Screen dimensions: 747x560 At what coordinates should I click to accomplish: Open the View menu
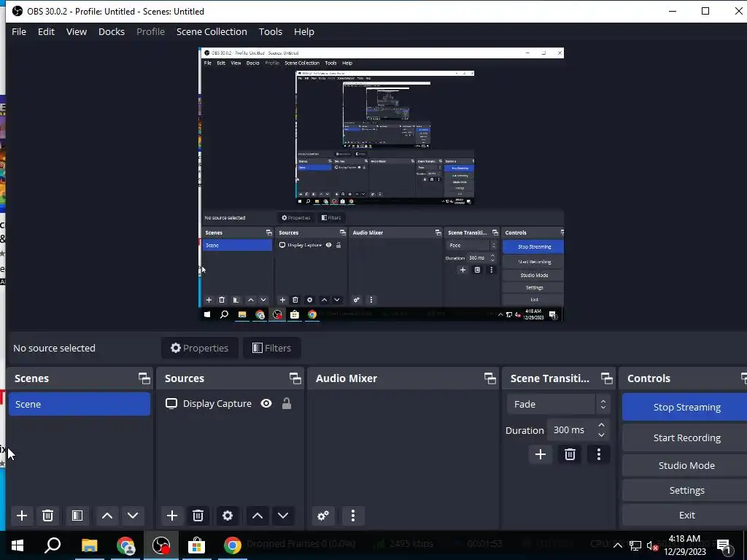(x=76, y=32)
